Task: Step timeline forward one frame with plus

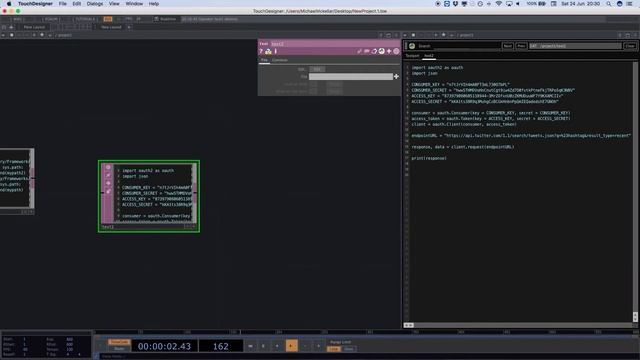Action: pyautogui.click(x=318, y=346)
